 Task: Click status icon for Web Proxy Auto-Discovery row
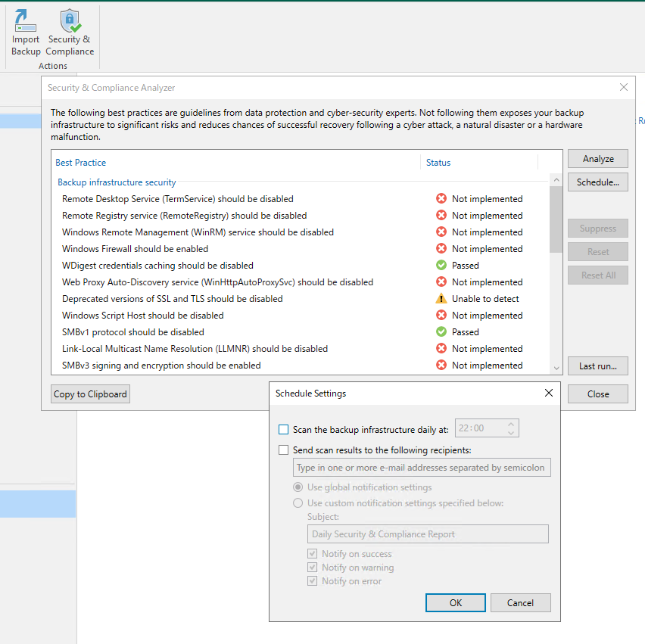click(x=441, y=282)
